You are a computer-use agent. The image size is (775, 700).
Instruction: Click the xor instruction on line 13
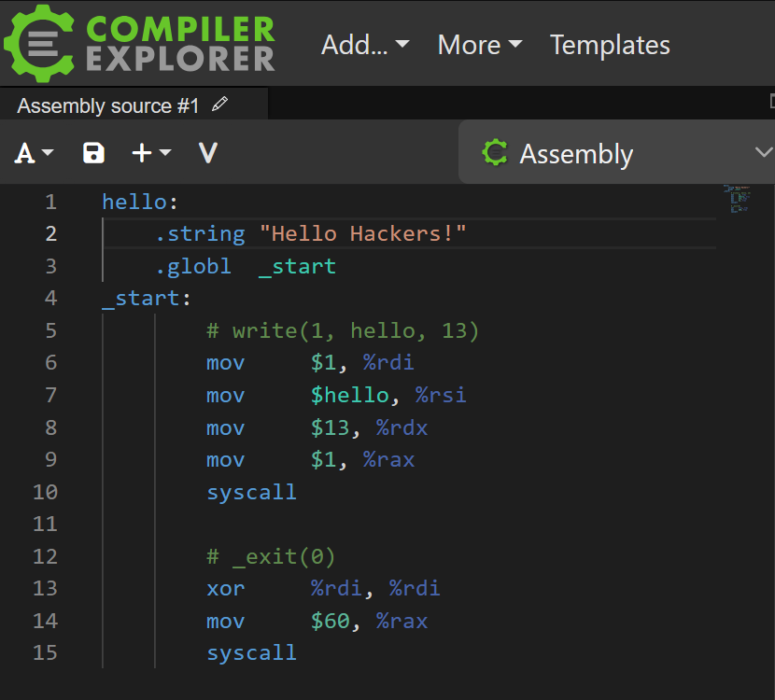pos(225,589)
